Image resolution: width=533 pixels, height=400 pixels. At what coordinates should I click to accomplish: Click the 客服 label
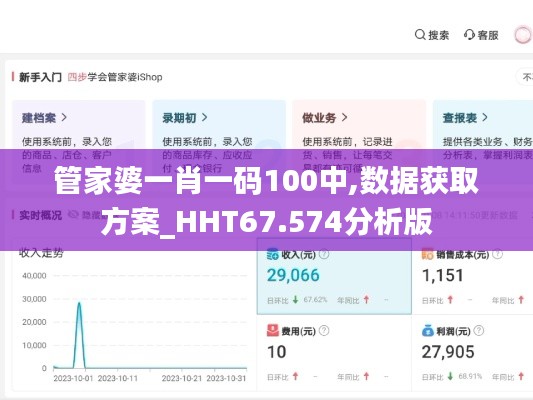488,35
